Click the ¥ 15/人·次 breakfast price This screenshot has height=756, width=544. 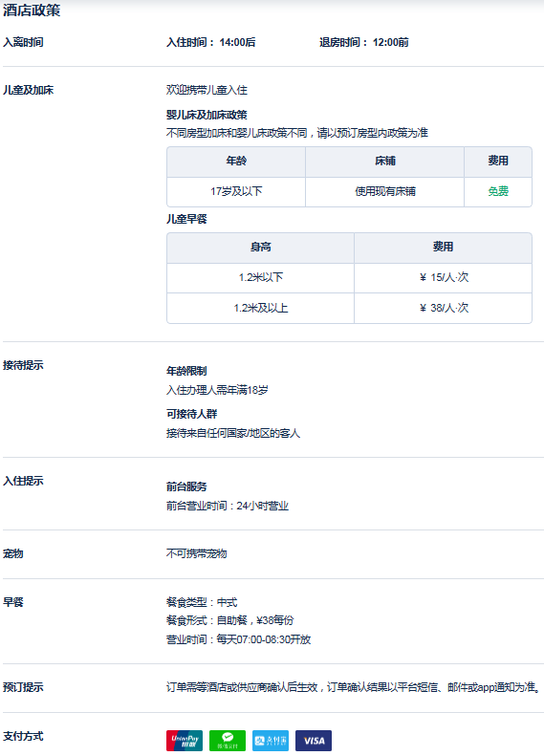point(444,277)
